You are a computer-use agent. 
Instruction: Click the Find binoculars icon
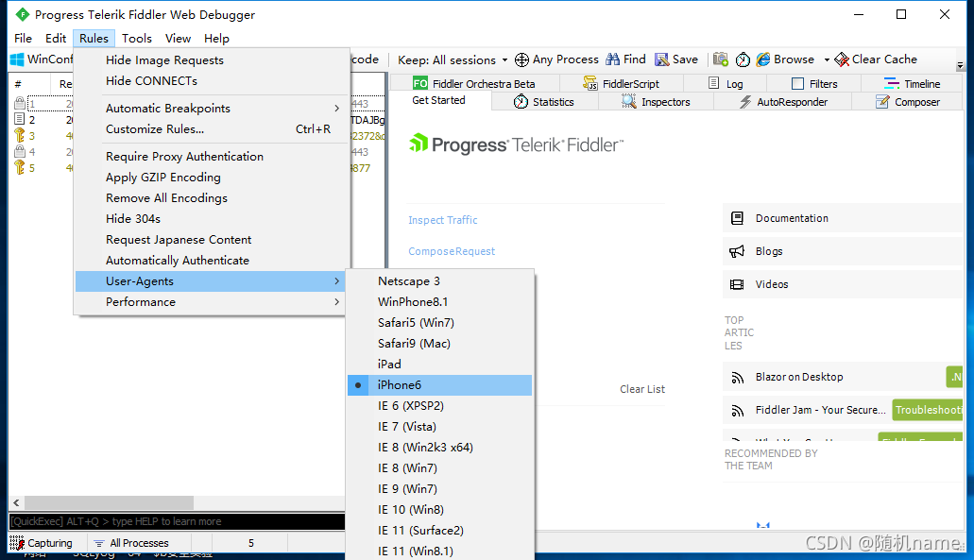613,59
